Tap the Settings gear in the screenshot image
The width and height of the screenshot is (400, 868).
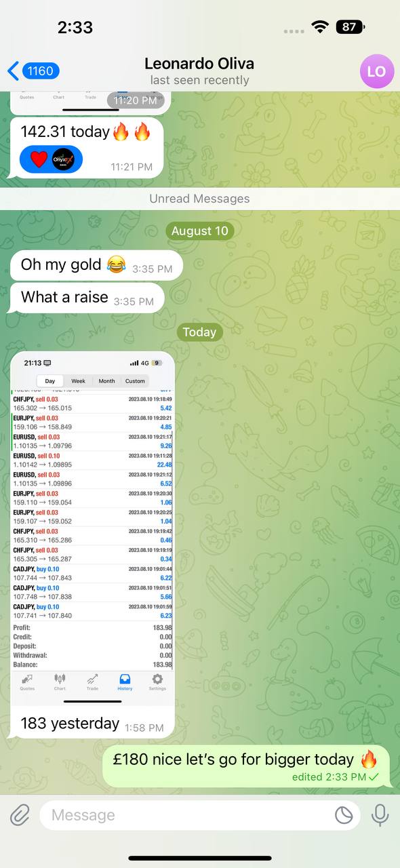click(157, 682)
